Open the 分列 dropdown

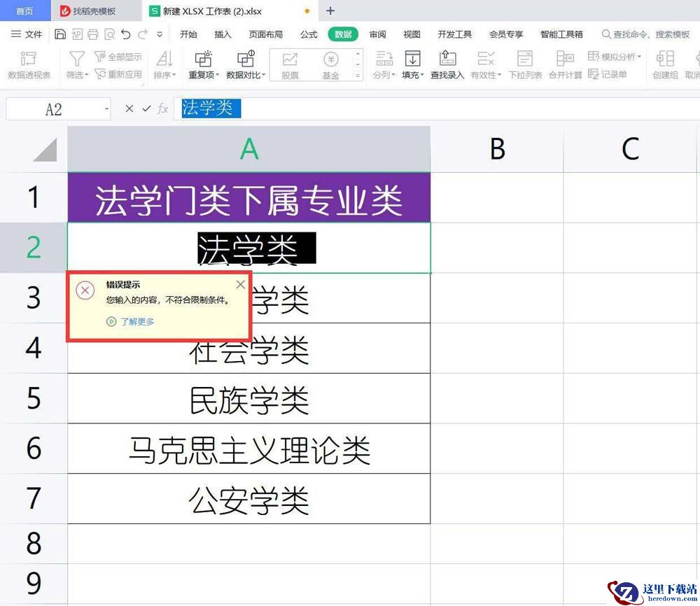click(384, 65)
